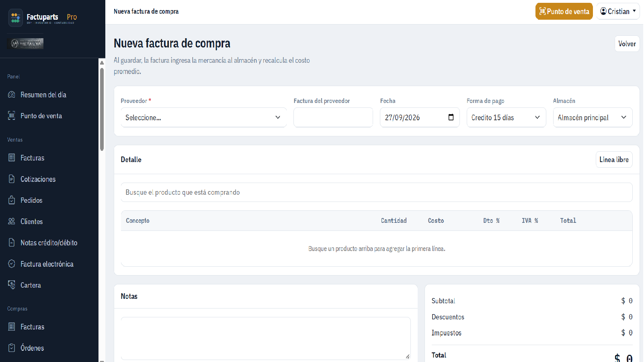Image resolution: width=644 pixels, height=362 pixels.
Task: Click the Cotizaciones document icon
Action: 12,179
